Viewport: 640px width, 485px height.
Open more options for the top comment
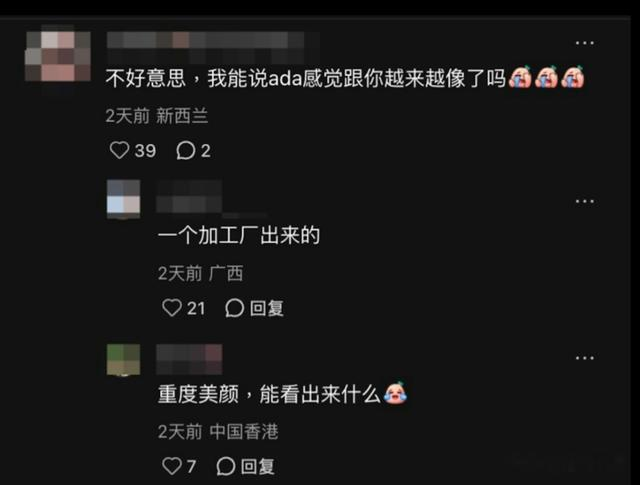(x=584, y=42)
